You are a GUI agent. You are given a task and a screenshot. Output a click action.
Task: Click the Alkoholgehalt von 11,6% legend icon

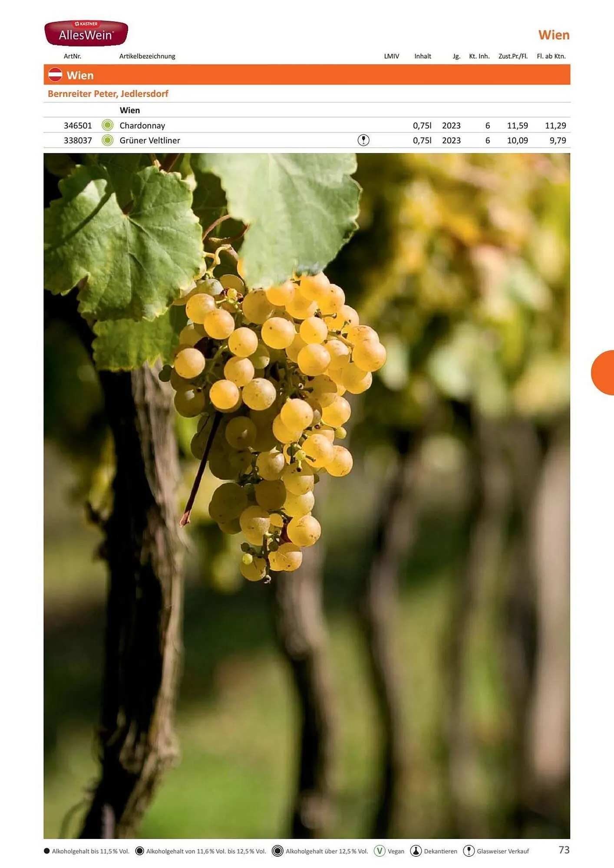[x=139, y=851]
